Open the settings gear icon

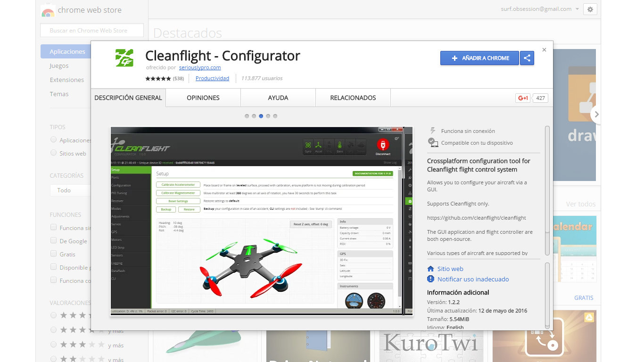(590, 9)
